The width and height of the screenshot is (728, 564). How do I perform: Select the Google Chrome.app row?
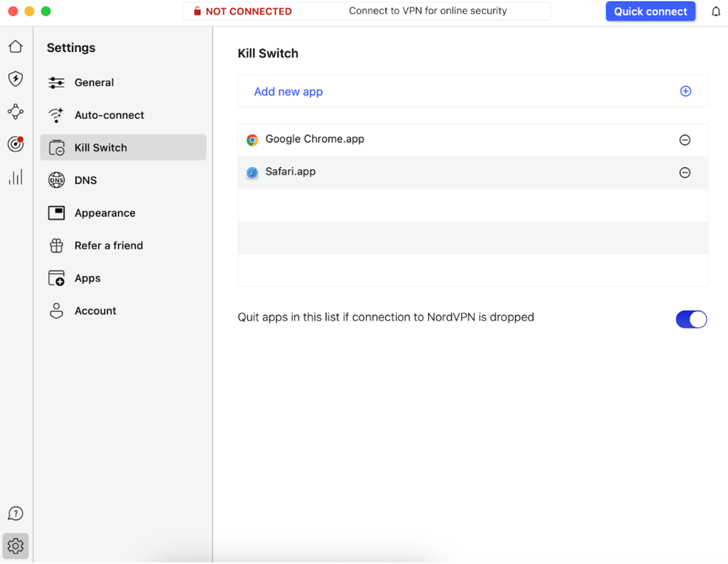[x=473, y=140]
